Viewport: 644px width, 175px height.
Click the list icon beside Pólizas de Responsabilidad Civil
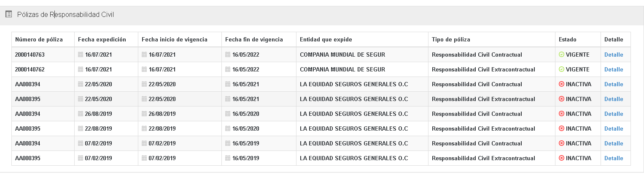coord(8,14)
